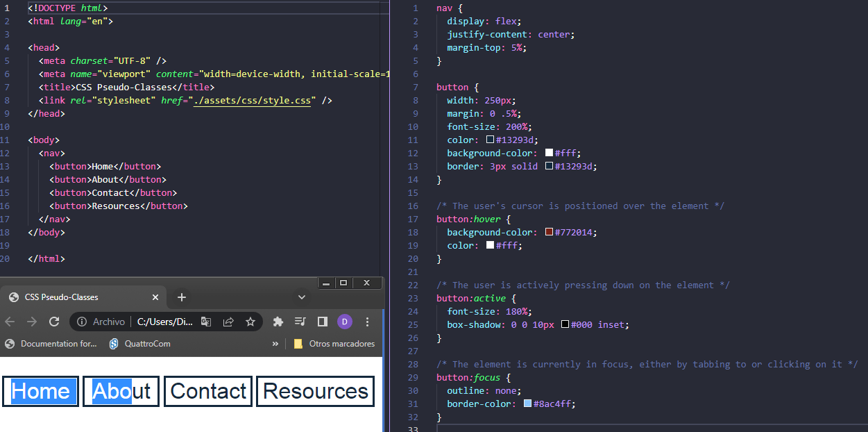868x432 pixels.
Task: Click the About button on page
Action: click(121, 391)
